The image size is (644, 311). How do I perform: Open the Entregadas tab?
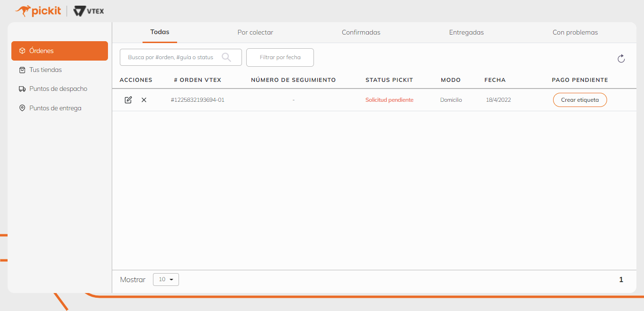click(466, 33)
